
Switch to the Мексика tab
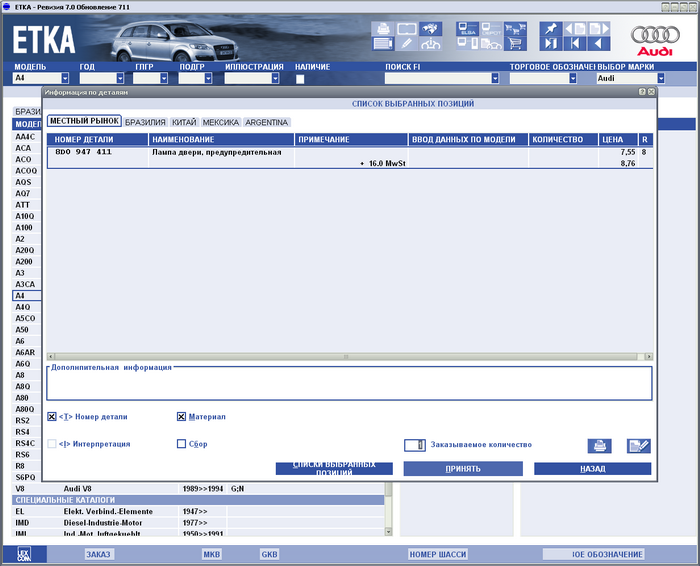click(221, 122)
